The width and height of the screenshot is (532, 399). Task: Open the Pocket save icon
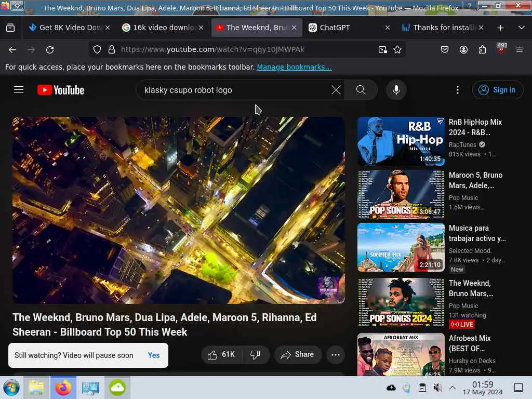point(445,50)
